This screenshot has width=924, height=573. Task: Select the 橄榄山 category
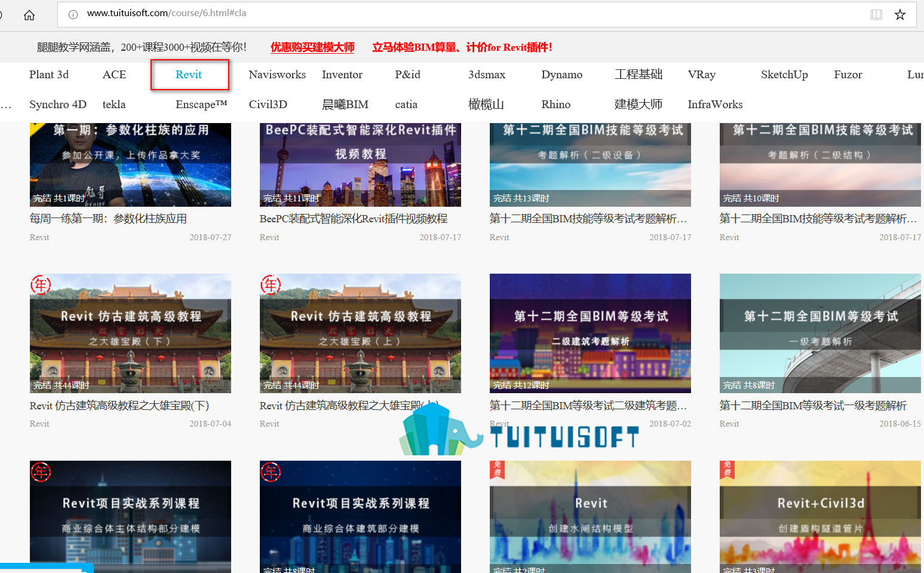click(x=486, y=105)
